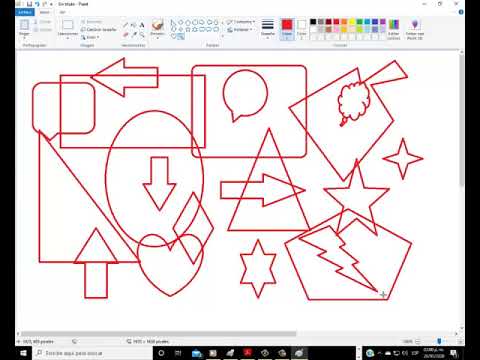Click the Cortana circle icon on taskbar
This screenshot has width=480, height=360.
coord(161,353)
